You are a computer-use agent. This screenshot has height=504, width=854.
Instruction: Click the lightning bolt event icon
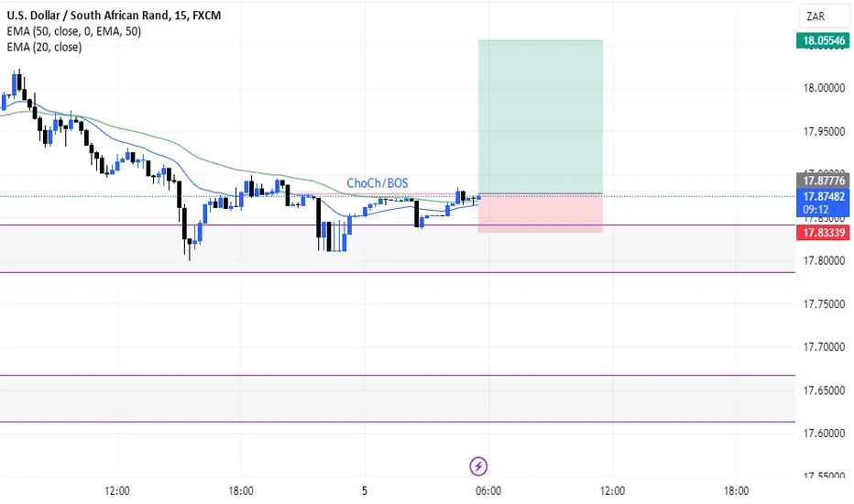pyautogui.click(x=478, y=466)
